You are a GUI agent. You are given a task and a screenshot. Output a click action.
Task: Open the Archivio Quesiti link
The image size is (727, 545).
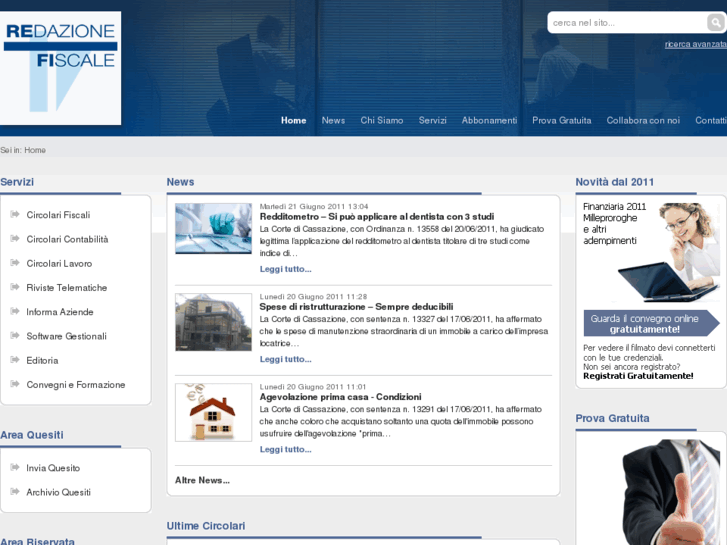coord(58,492)
